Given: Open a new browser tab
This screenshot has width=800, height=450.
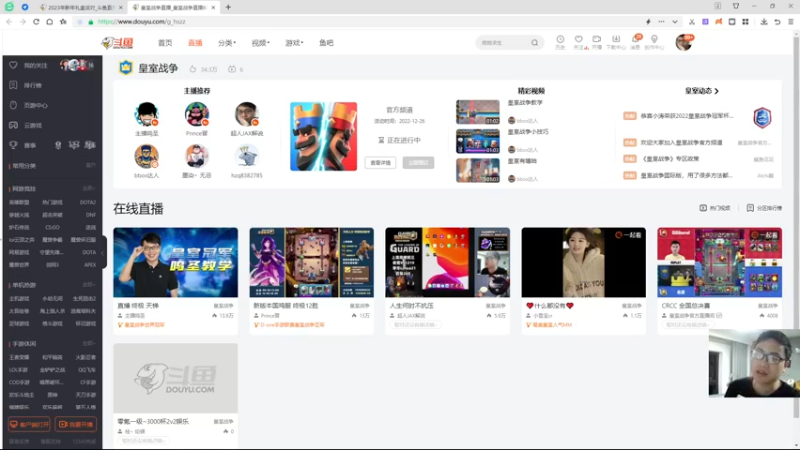Looking at the screenshot, I should click(228, 7).
